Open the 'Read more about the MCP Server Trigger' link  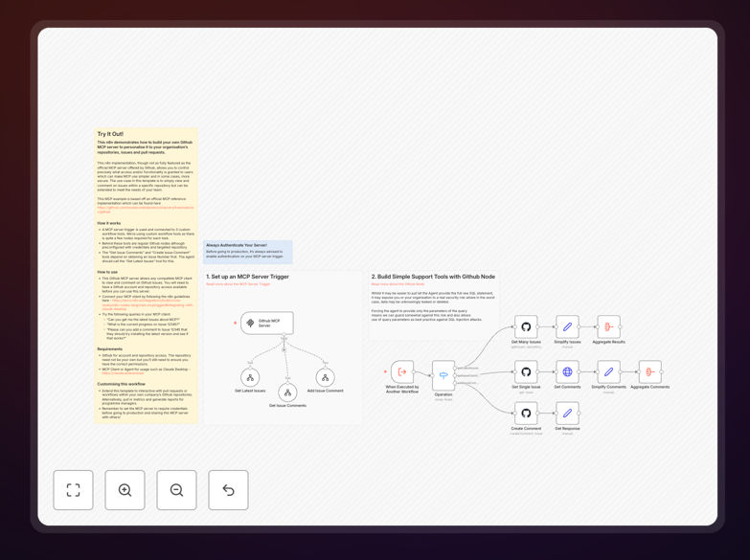coord(239,284)
